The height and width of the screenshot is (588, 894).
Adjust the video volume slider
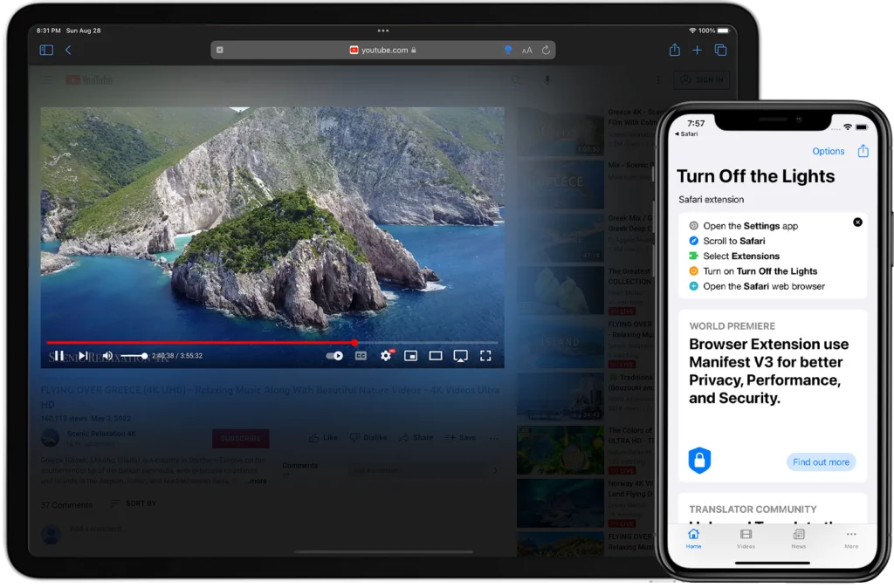click(134, 356)
